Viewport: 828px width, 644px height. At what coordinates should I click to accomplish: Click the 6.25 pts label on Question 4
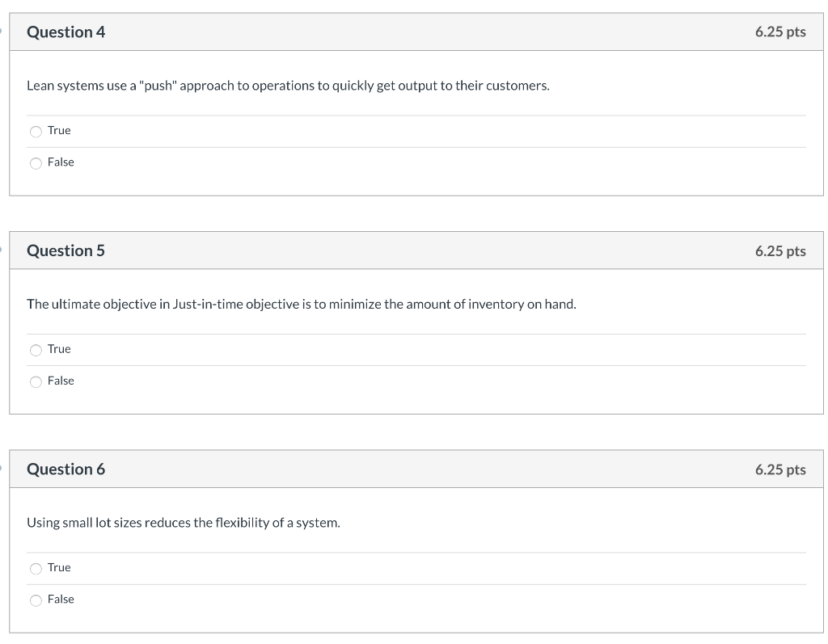tap(779, 32)
